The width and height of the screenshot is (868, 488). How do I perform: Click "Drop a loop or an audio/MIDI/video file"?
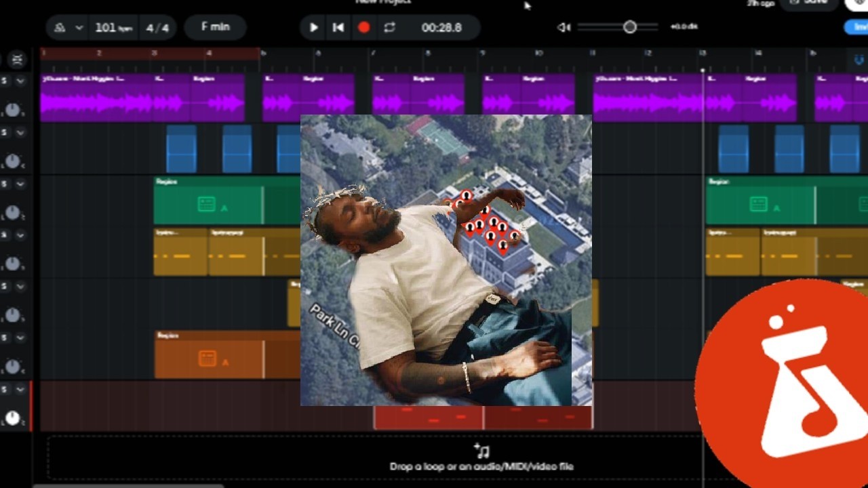coord(481,466)
